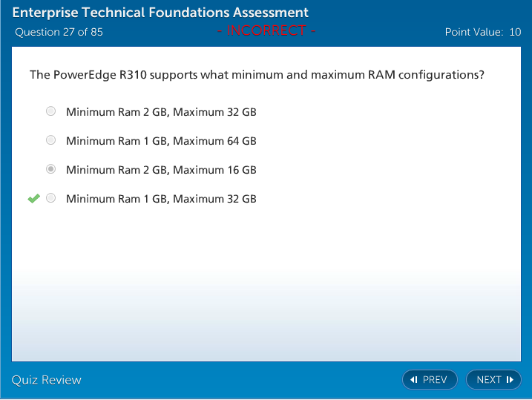The height and width of the screenshot is (400, 532).
Task: Click the Enterprise Technical Foundations Assessment title
Action: (160, 13)
